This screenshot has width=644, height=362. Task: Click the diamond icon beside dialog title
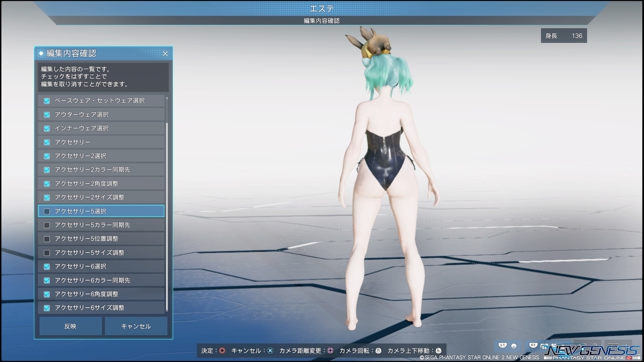point(41,54)
